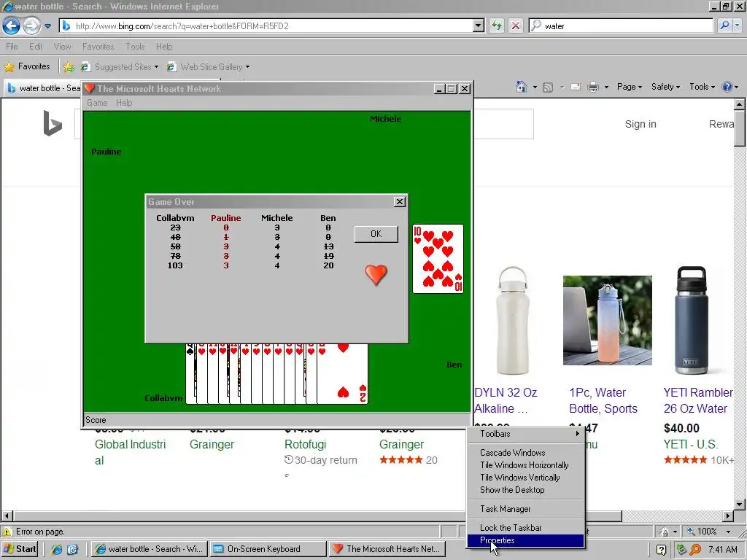Click the Print icon in command bar

592,87
